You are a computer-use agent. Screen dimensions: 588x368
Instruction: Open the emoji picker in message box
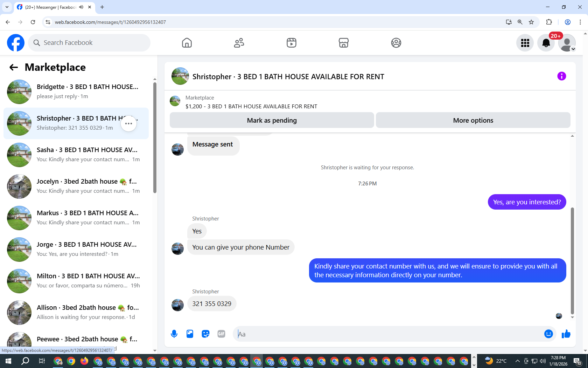tap(548, 334)
